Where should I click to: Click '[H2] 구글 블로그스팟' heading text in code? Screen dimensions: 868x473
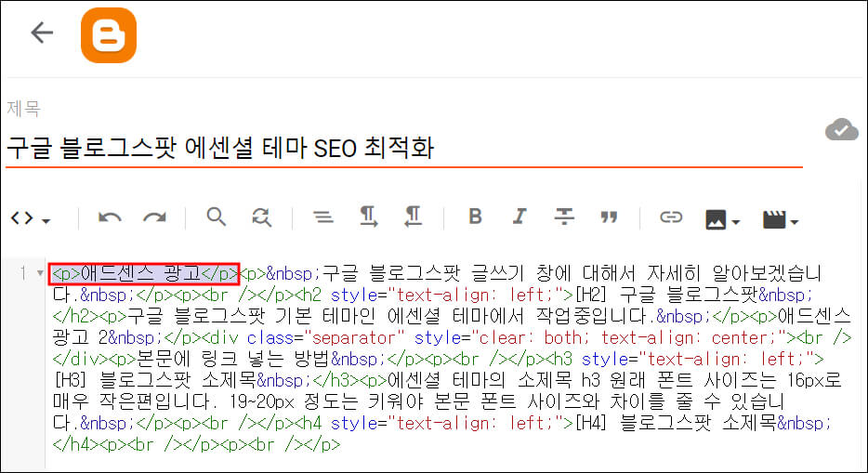666,295
